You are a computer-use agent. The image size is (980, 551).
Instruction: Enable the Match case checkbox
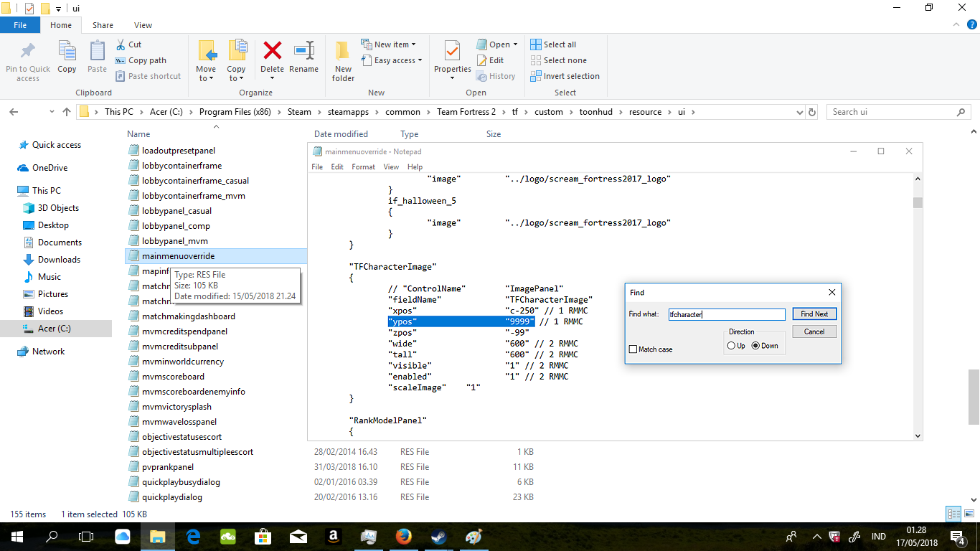click(x=633, y=349)
